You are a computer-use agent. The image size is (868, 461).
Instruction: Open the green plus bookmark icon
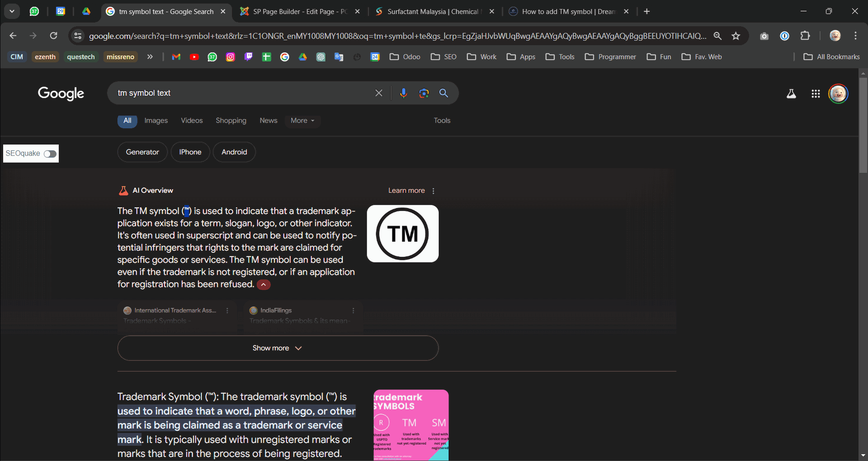click(x=267, y=56)
